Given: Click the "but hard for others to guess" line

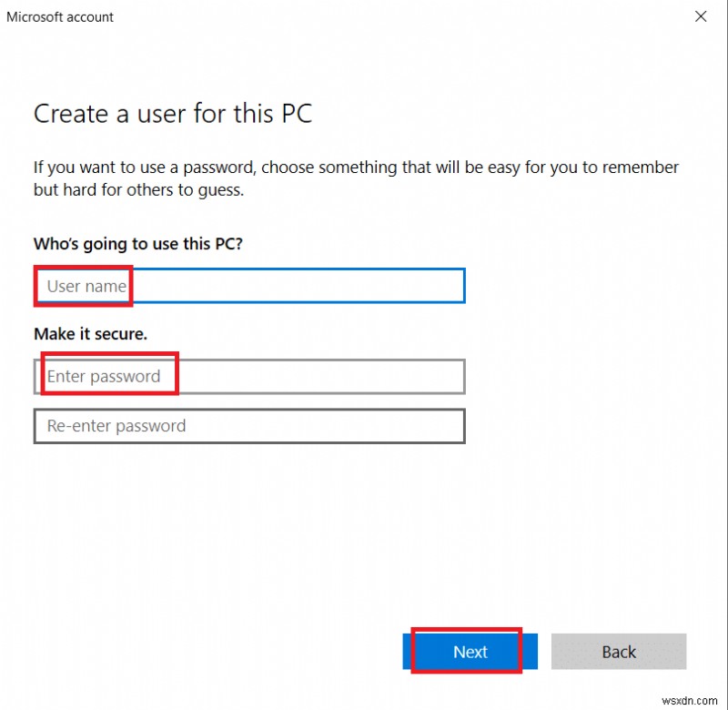Looking at the screenshot, I should (x=138, y=191).
